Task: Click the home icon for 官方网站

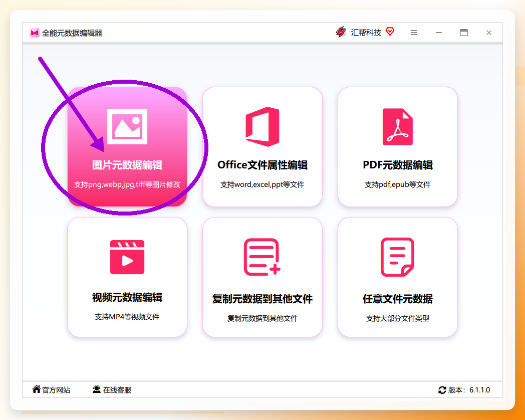Action: (37, 389)
